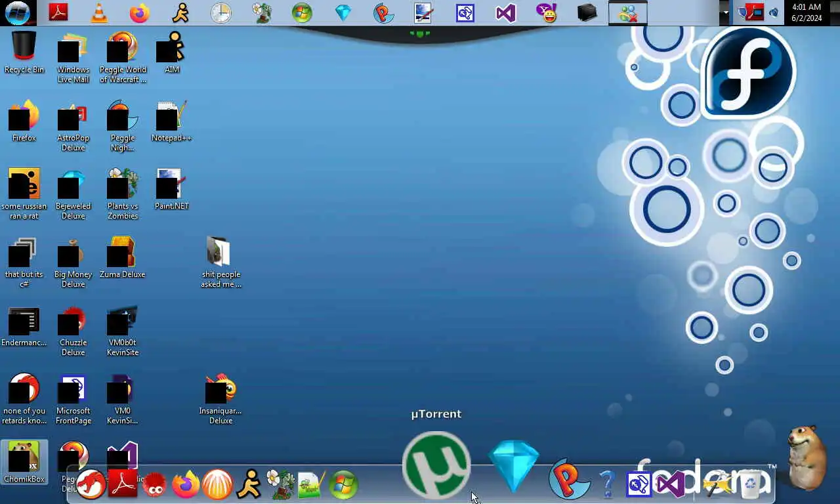The width and height of the screenshot is (840, 504).
Task: Click Windows flag icon in bottom dock
Action: click(x=343, y=484)
